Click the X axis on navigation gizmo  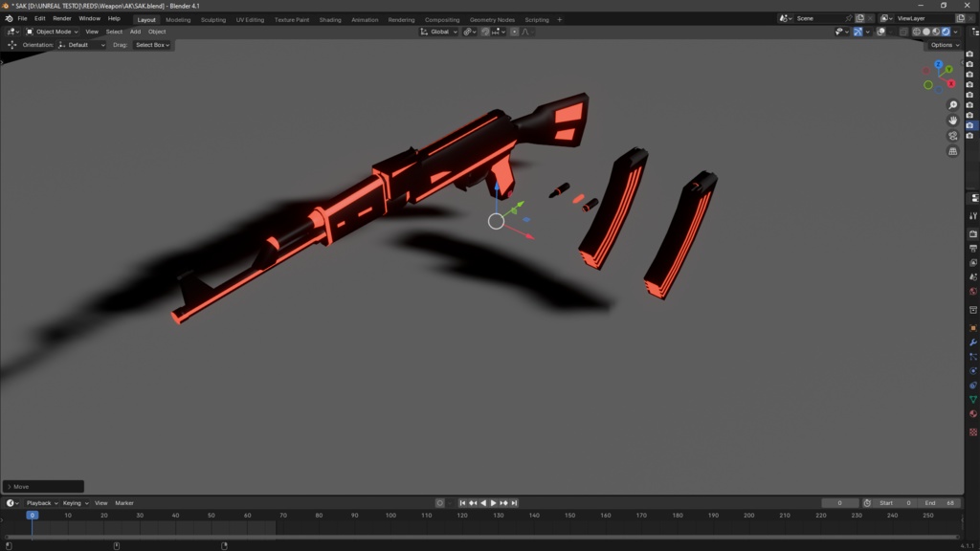(951, 83)
